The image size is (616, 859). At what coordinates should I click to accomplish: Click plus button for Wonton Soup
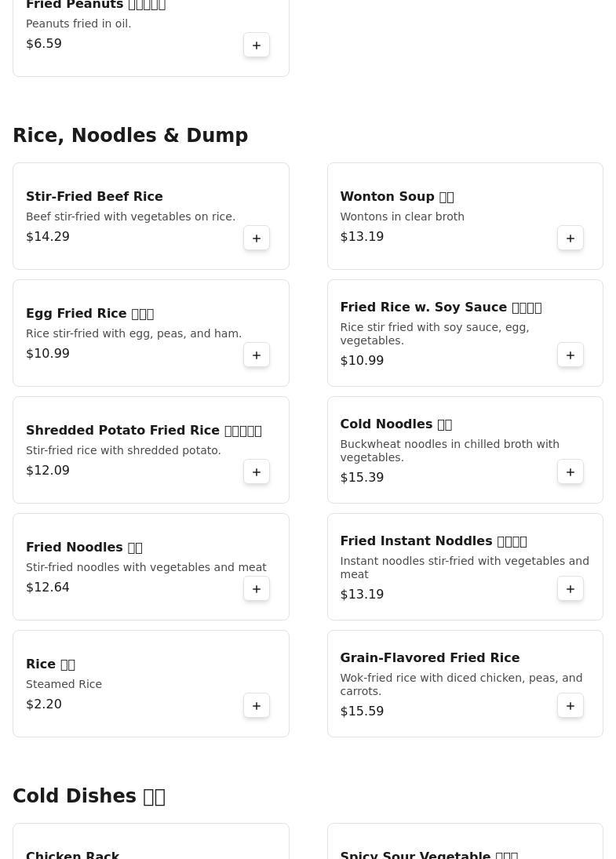click(x=570, y=238)
